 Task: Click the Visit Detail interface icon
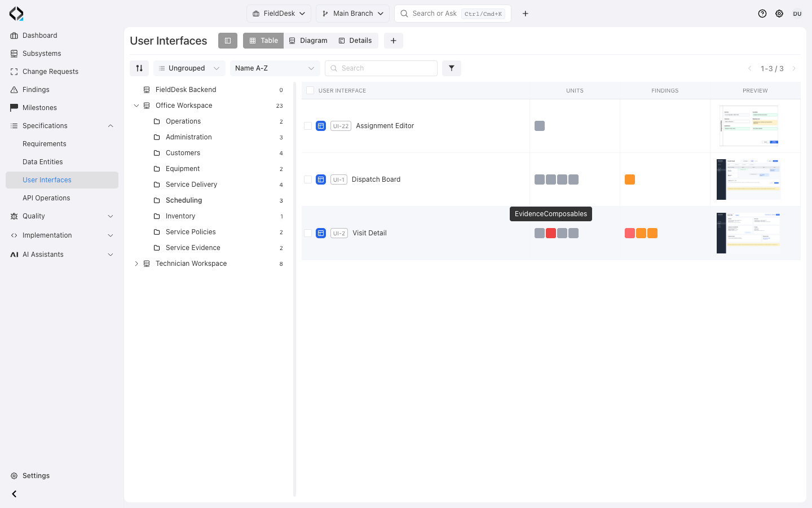[321, 233]
